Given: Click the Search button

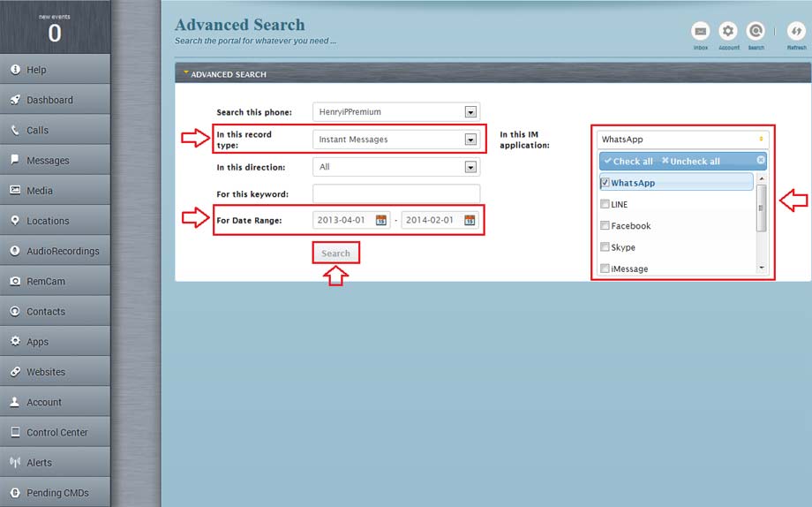Looking at the screenshot, I should 335,253.
